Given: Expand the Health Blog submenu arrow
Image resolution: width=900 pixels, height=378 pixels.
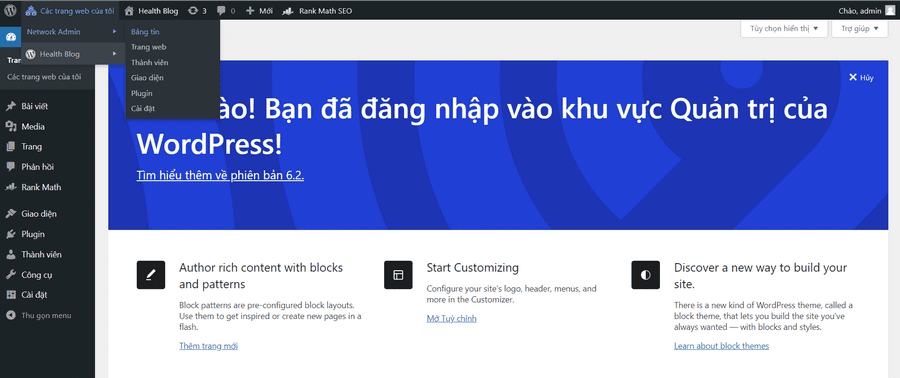Looking at the screenshot, I should coord(115,54).
